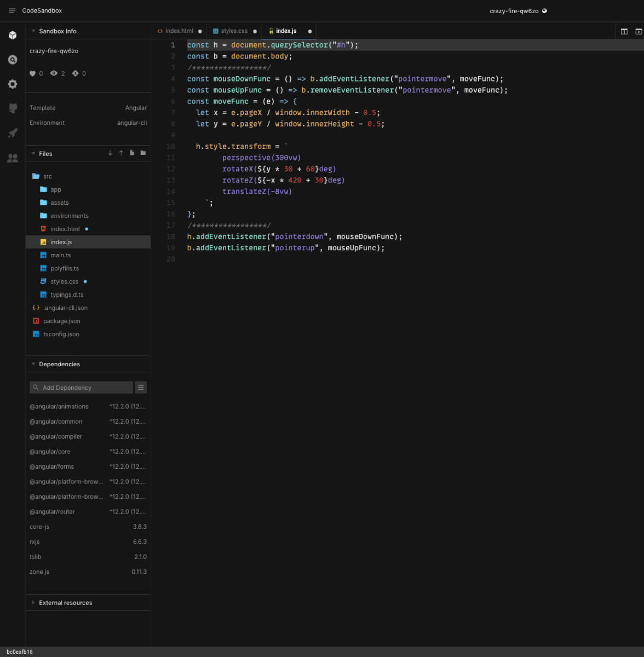
Task: Click the heart like icon
Action: coord(32,73)
